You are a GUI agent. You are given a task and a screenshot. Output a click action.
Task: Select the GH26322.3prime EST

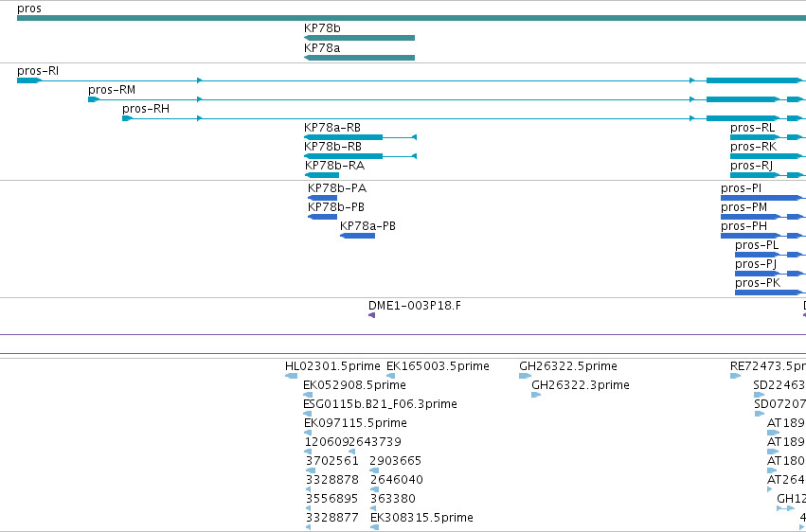pos(536,395)
